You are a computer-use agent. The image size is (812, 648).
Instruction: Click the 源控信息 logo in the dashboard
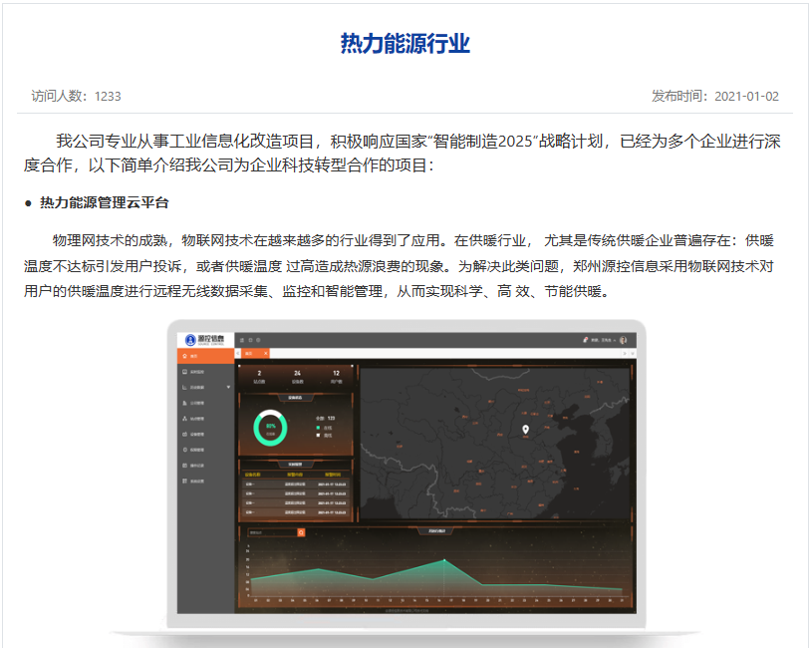pos(205,340)
